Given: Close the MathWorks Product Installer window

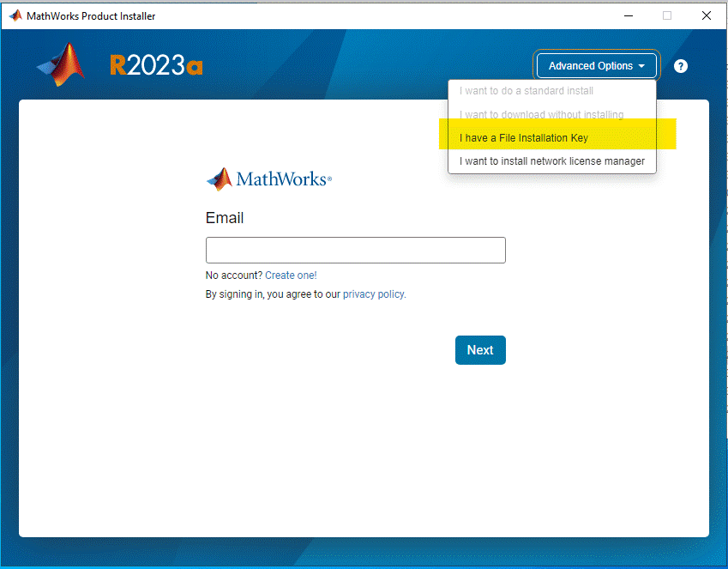Looking at the screenshot, I should click(707, 15).
